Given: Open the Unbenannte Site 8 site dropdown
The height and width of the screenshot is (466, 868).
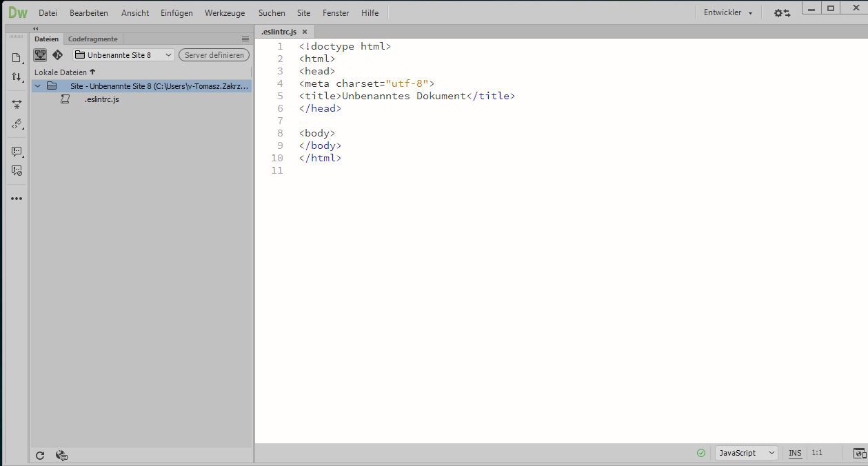Looking at the screenshot, I should 123,54.
